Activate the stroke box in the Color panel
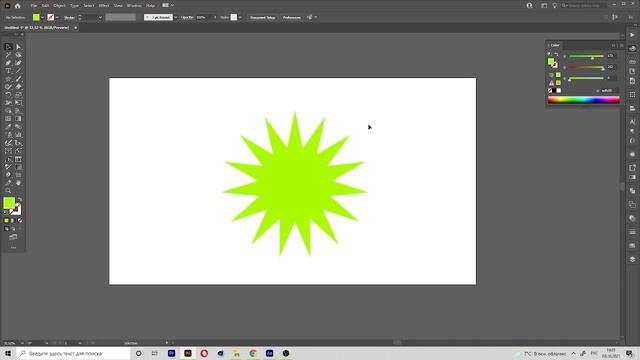The image size is (640, 360). [555, 65]
